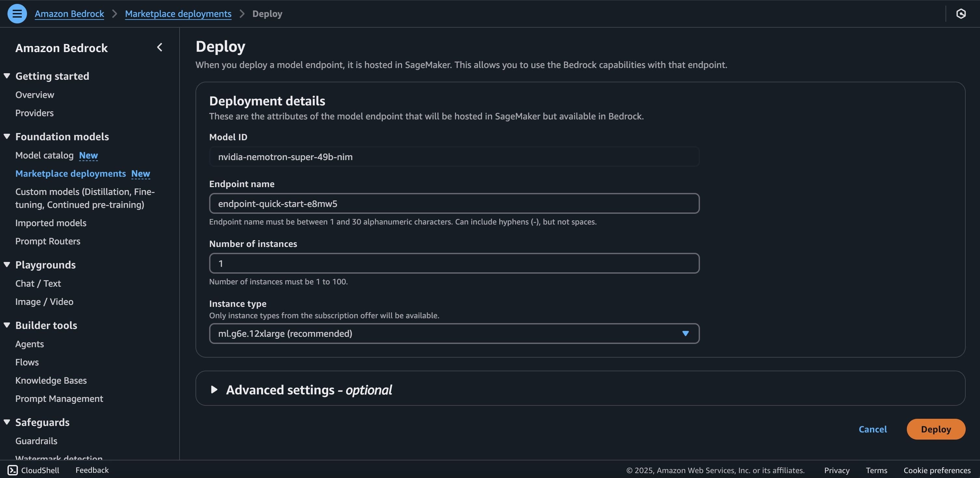Follow Marketplace deployments breadcrumb link
Screen dimensions: 980x478
pos(178,14)
